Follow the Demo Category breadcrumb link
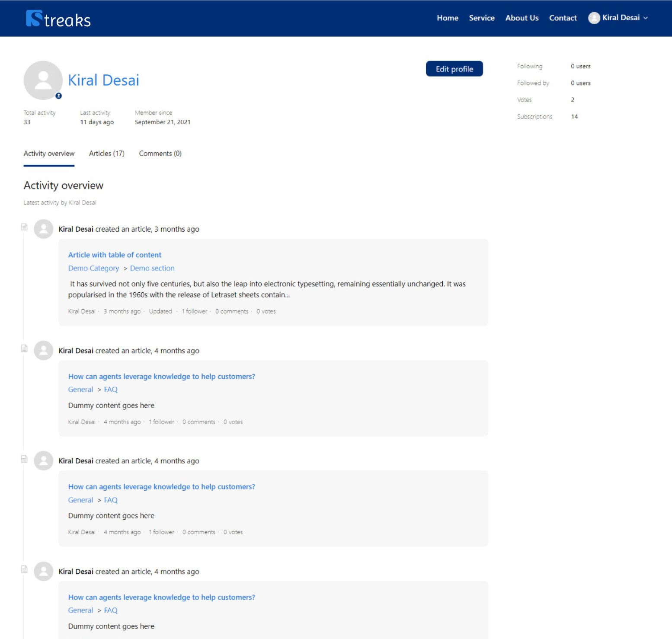Image resolution: width=672 pixels, height=639 pixels. point(93,268)
